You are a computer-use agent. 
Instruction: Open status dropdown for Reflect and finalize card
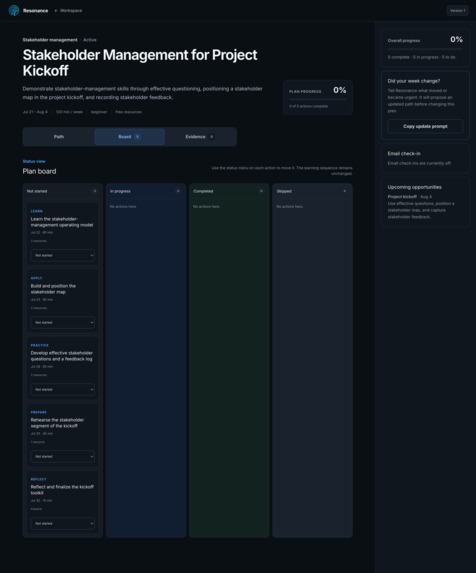pyautogui.click(x=62, y=524)
